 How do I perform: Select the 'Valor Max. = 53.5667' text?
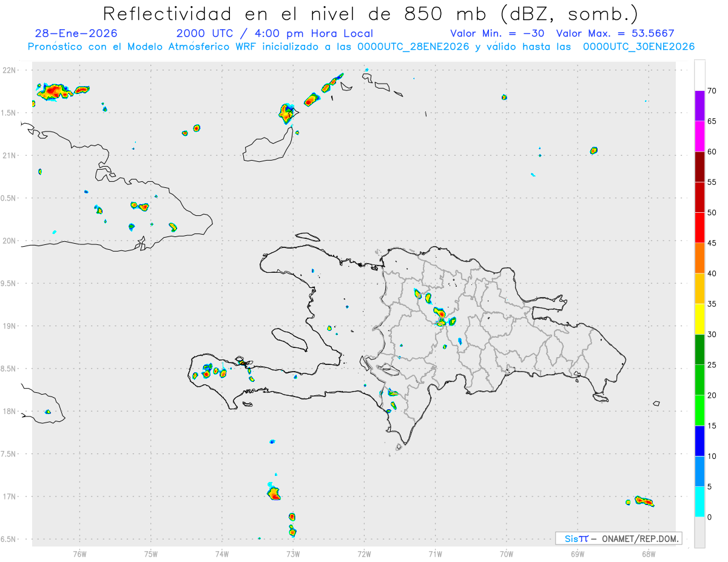(615, 33)
